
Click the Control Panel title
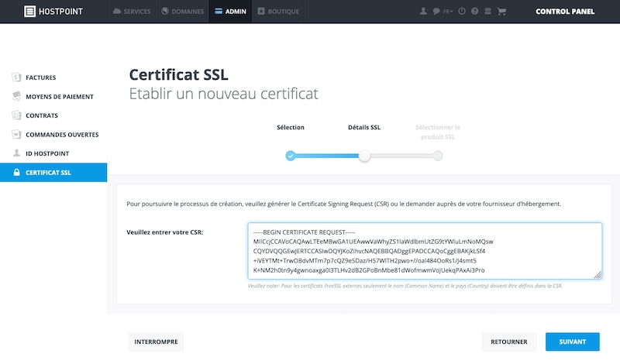(x=565, y=12)
